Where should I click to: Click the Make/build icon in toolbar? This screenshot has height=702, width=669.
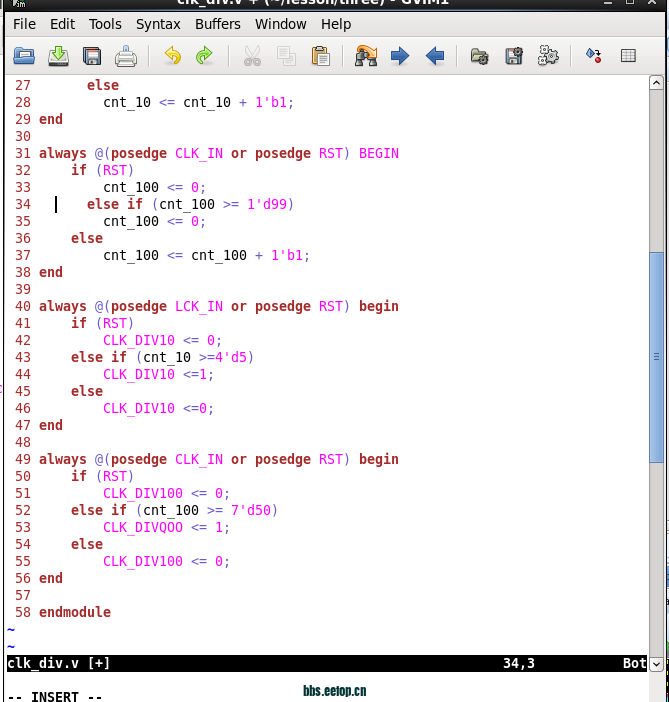point(594,56)
